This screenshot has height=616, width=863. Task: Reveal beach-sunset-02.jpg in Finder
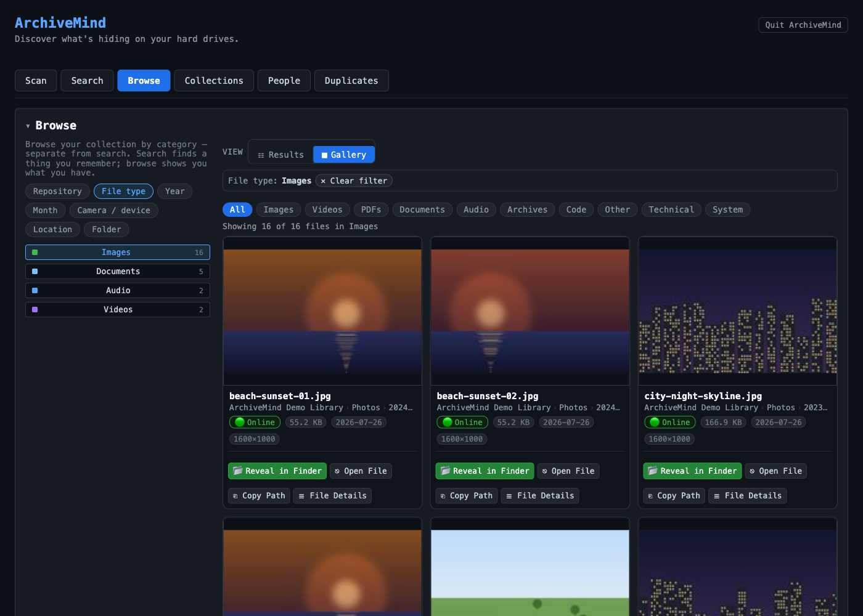(x=485, y=471)
